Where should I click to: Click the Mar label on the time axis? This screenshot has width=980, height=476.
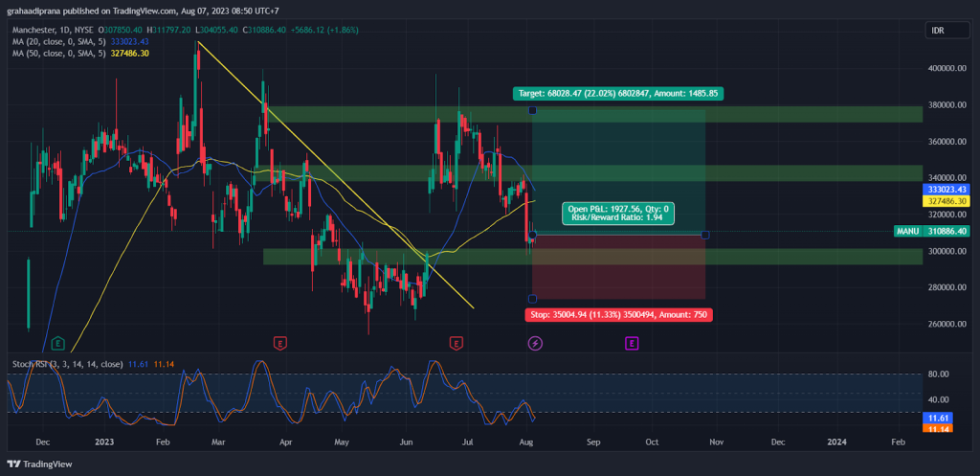coord(219,442)
